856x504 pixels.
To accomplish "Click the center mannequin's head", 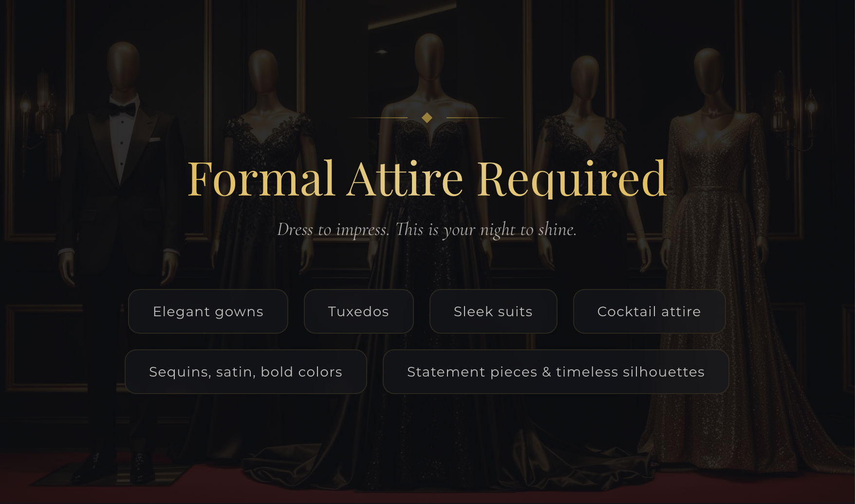I will pos(429,56).
